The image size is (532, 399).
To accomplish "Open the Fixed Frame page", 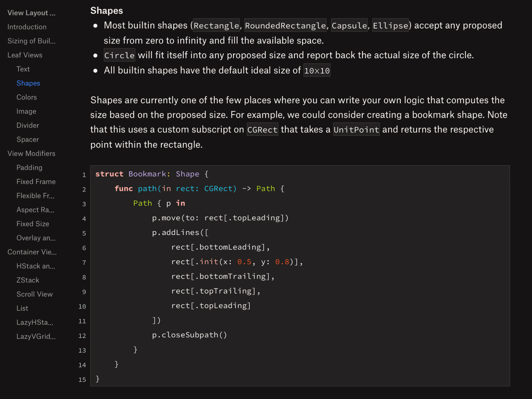I will tap(36, 182).
